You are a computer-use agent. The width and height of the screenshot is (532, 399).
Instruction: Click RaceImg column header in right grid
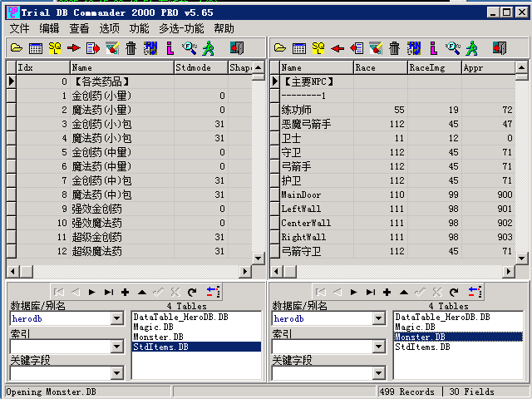point(435,67)
